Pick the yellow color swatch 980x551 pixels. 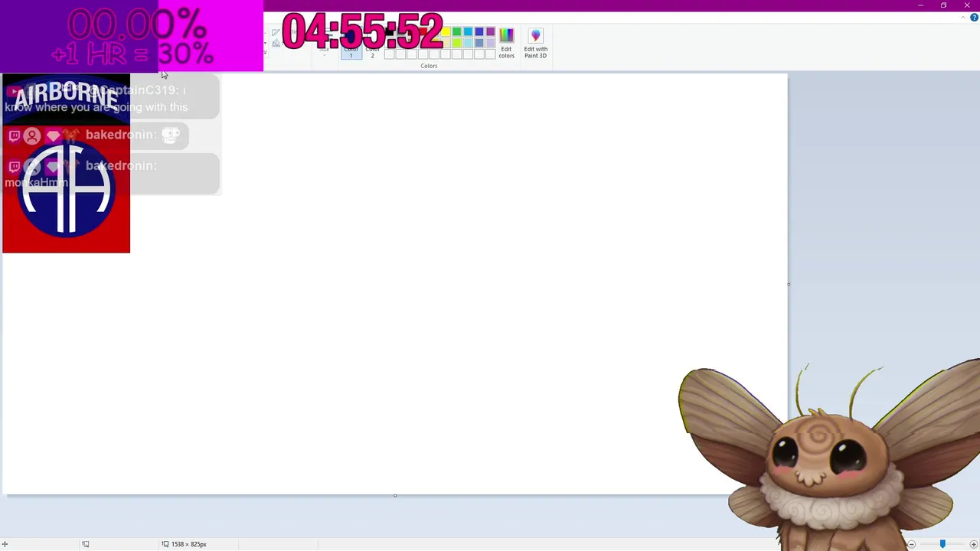coord(446,32)
